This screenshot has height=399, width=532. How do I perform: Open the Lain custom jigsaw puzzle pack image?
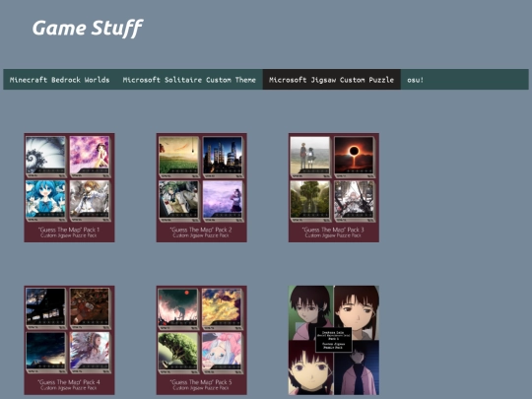tap(334, 340)
